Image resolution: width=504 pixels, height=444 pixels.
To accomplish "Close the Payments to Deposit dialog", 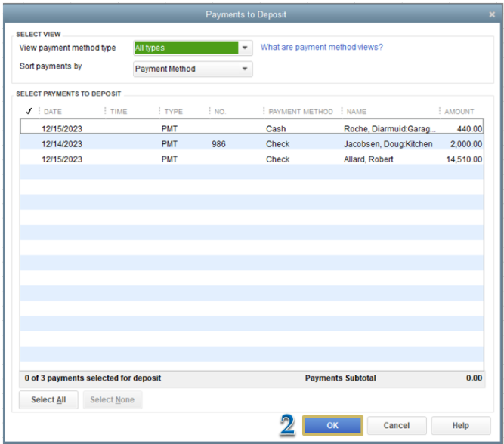I will click(492, 14).
